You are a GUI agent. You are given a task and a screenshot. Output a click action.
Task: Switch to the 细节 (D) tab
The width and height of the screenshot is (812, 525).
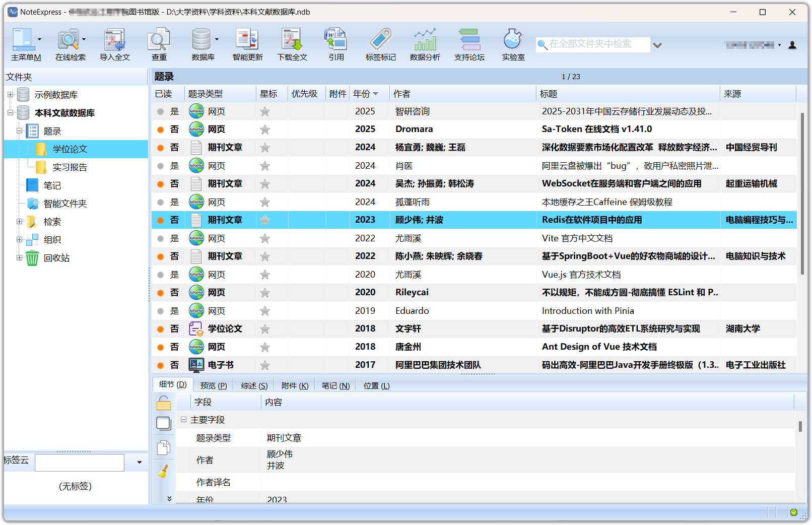pyautogui.click(x=173, y=384)
